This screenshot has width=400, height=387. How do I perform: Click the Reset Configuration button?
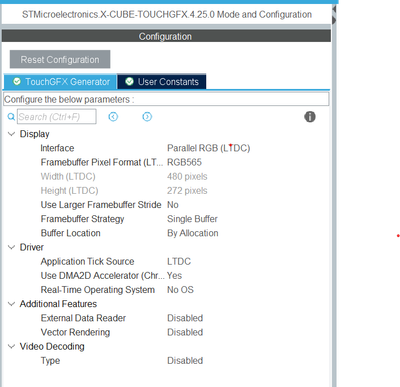[x=60, y=60]
